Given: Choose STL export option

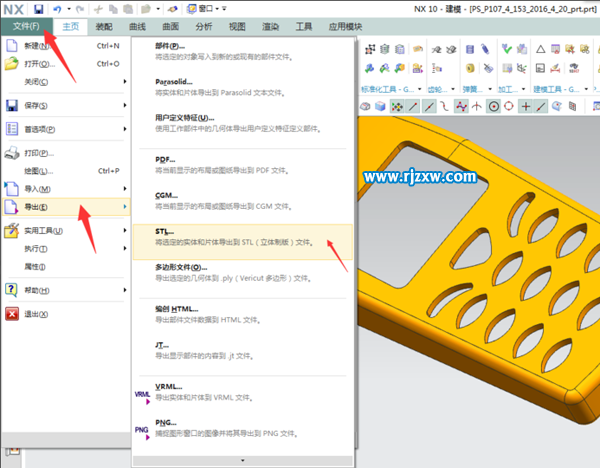Looking at the screenshot, I should click(240, 236).
